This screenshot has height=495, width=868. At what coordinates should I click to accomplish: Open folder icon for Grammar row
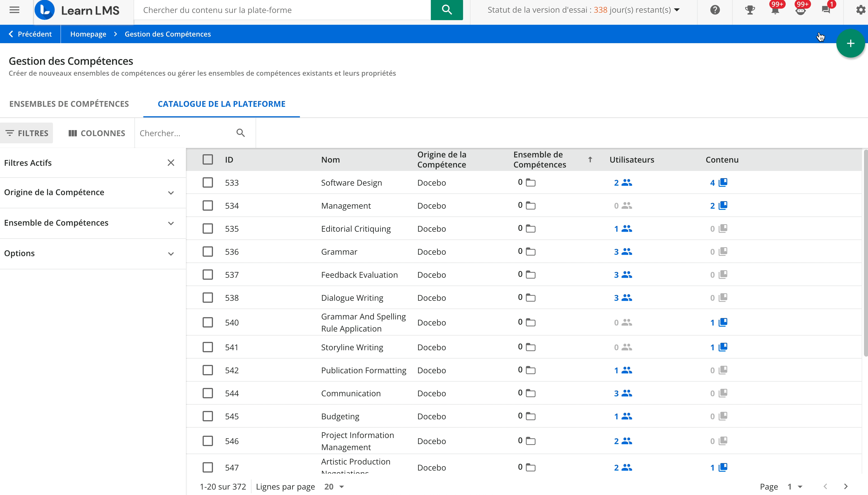click(530, 252)
